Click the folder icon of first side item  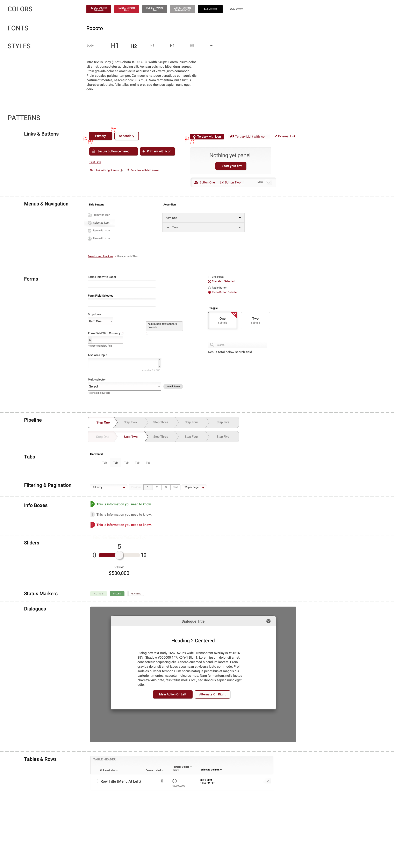click(90, 215)
